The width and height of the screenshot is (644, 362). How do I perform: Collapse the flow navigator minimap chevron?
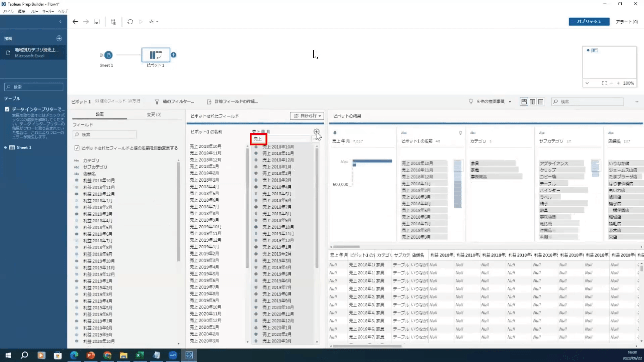click(x=587, y=83)
